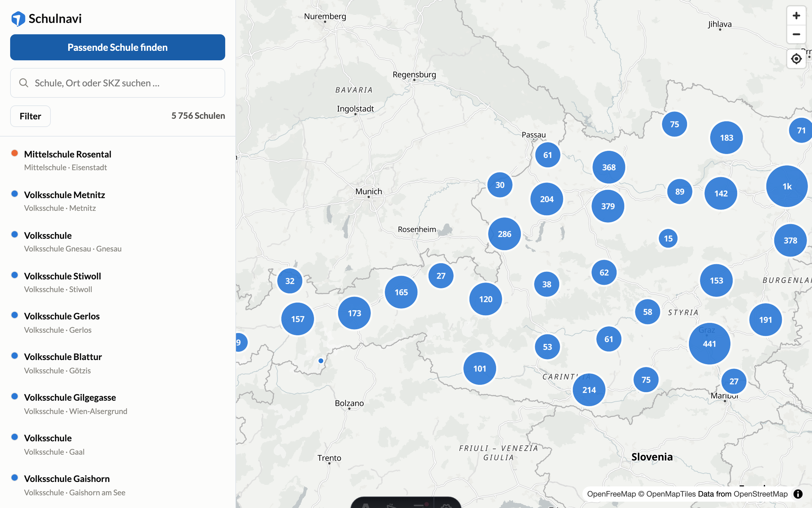Expand the 89 school cluster
812x508 pixels.
pyautogui.click(x=679, y=192)
